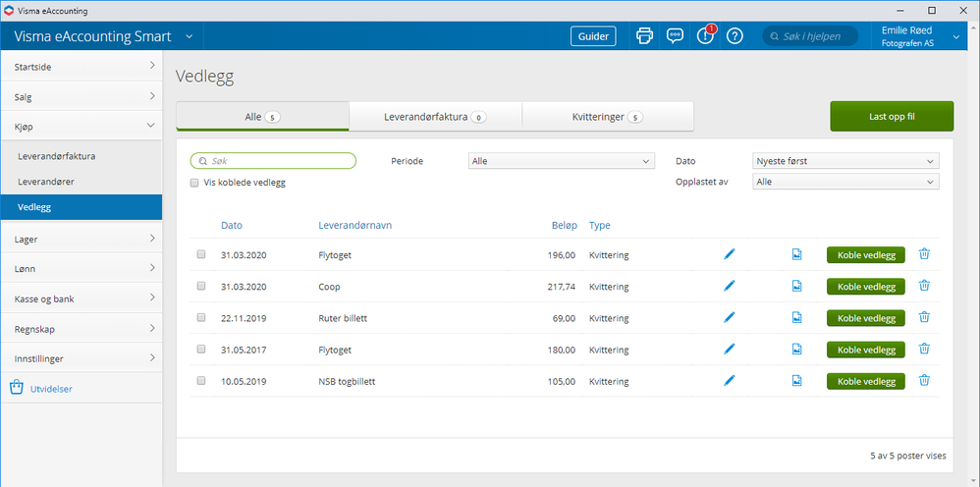This screenshot has width=980, height=487.
Task: Delete the Ruter billett receipt
Action: 924,317
